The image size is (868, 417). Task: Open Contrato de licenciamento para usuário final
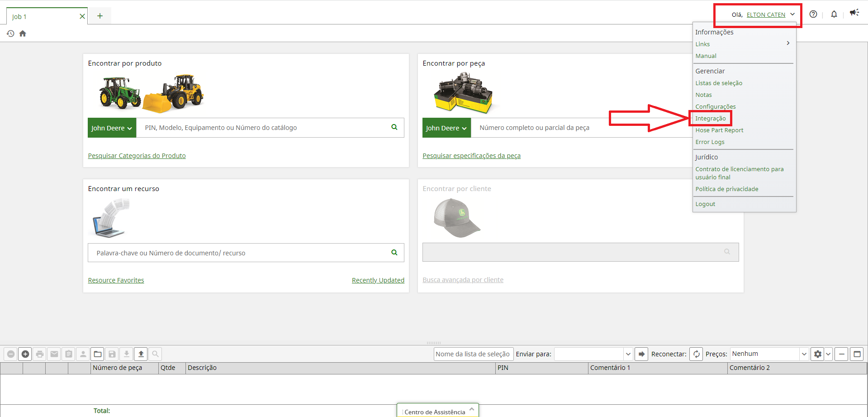pos(740,173)
